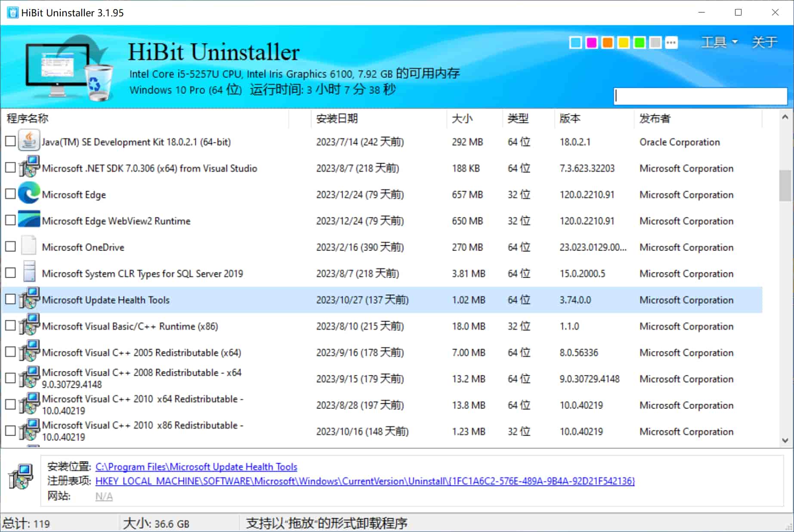Check the Visual C++ 2010 x86 Redistributable checkbox

pos(10,430)
